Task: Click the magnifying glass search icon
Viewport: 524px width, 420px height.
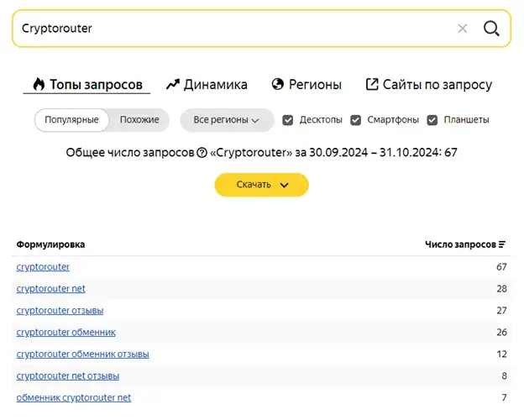Action: coord(491,29)
